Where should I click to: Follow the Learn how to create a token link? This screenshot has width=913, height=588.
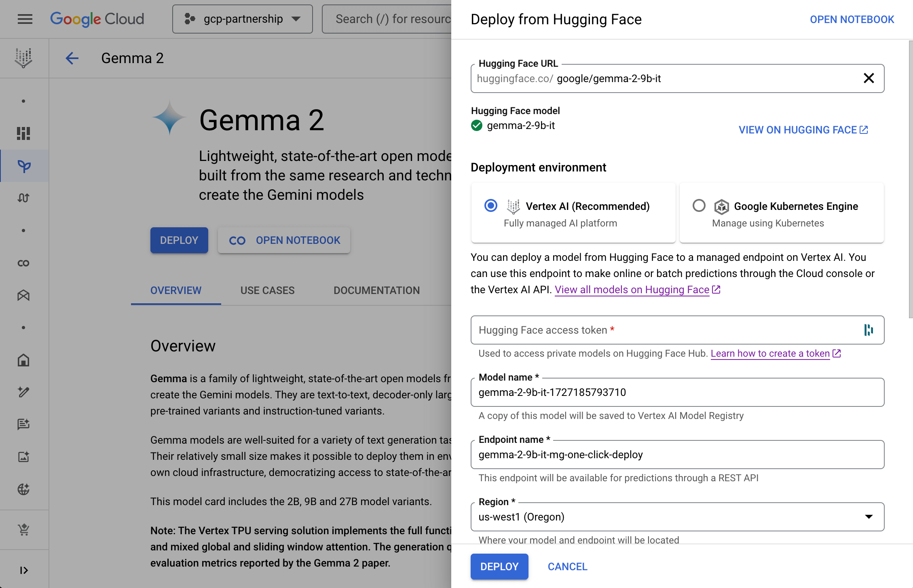[x=770, y=353]
